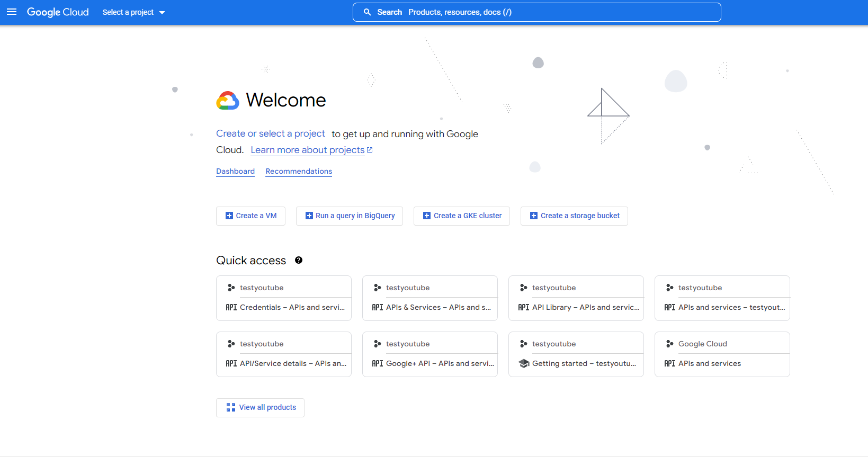Viewport: 868px width, 465px height.
Task: Click Create or select a project link
Action: pos(271,133)
